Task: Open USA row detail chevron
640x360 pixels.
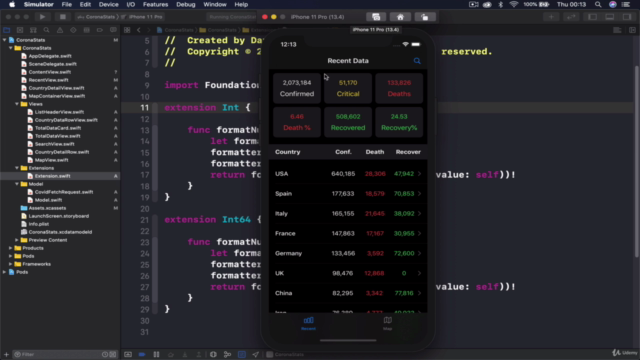Action: [x=419, y=174]
